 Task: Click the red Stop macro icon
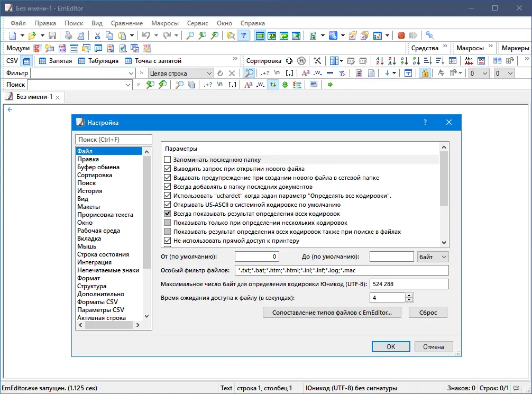[401, 35]
